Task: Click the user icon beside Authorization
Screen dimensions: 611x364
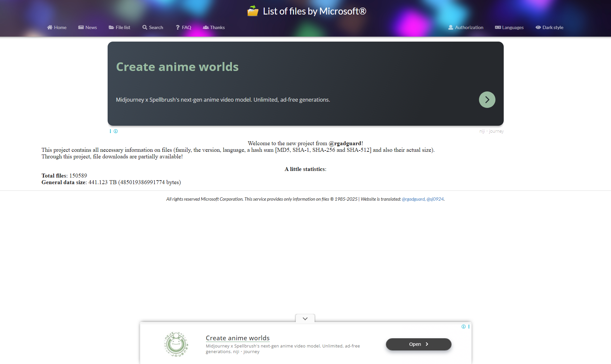Action: 451,27
